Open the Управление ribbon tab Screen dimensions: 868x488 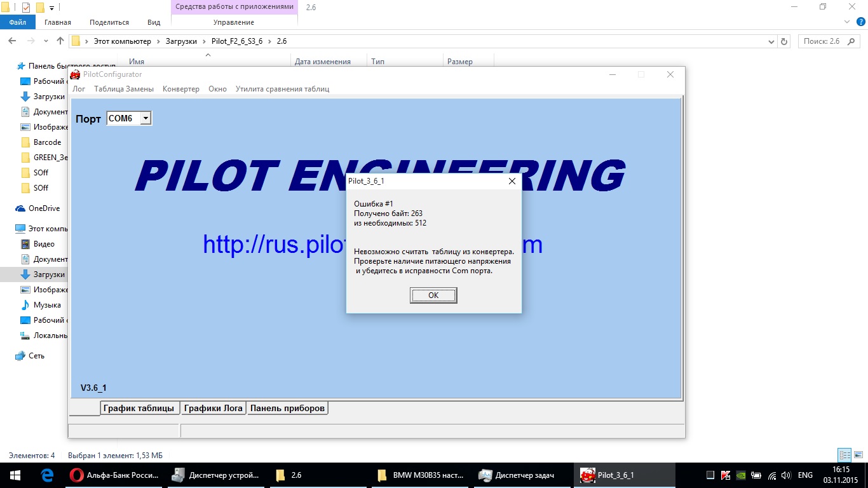click(234, 22)
